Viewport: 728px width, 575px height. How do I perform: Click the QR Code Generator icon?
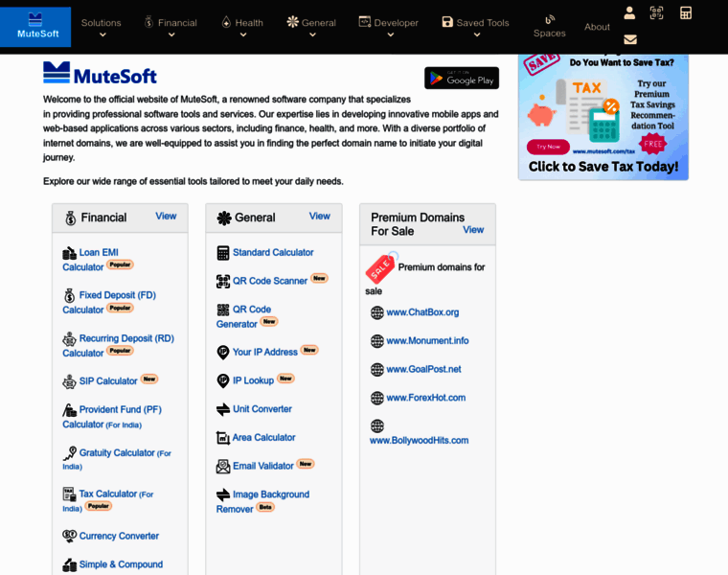(x=223, y=310)
